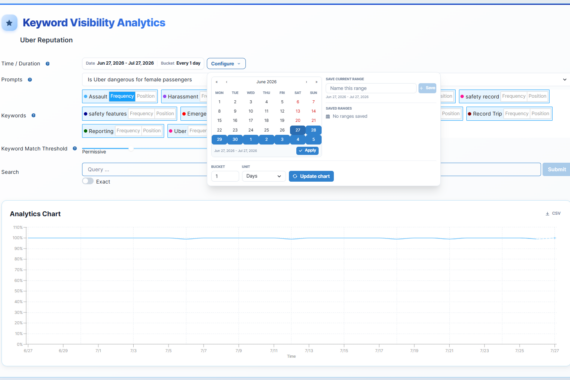Click the date range Jun 27 - Jul 27 display
The image size is (570, 380).
pyautogui.click(x=125, y=63)
